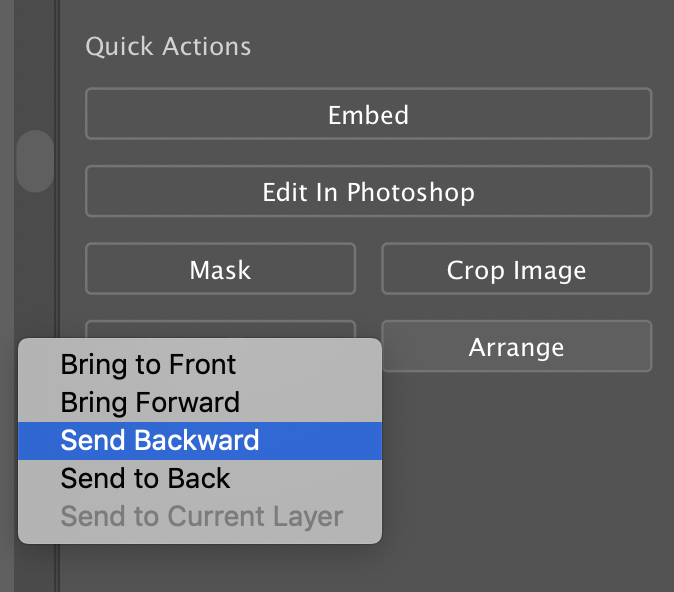This screenshot has height=592, width=674.
Task: Open image with Edit In Photoshop
Action: pyautogui.click(x=368, y=192)
